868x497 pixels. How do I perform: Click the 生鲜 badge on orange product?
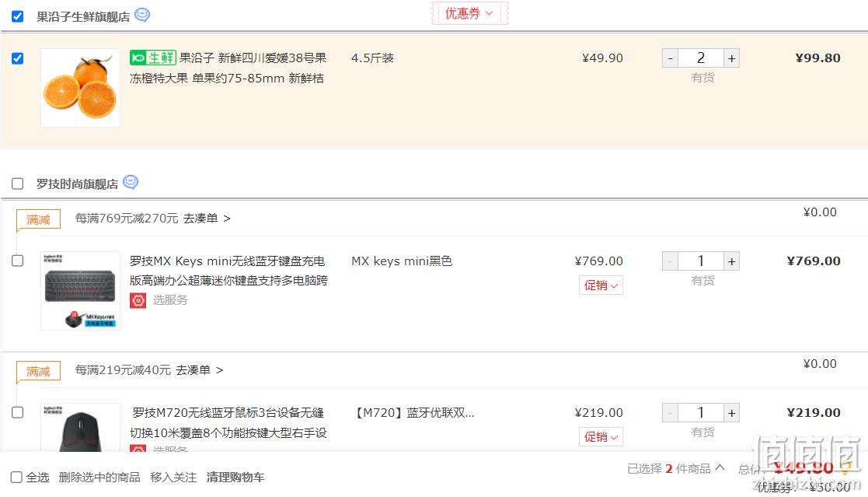click(x=153, y=58)
